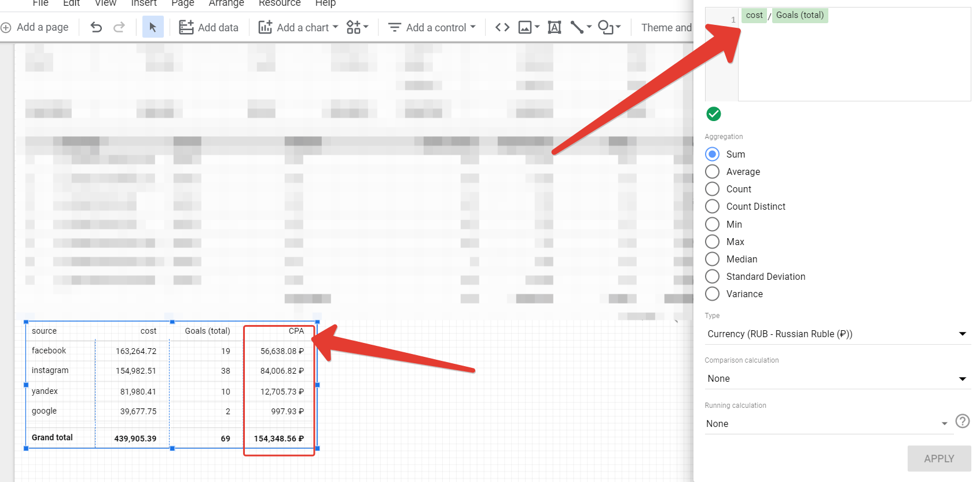The image size is (980, 482).
Task: Click the APPLY button
Action: (939, 458)
